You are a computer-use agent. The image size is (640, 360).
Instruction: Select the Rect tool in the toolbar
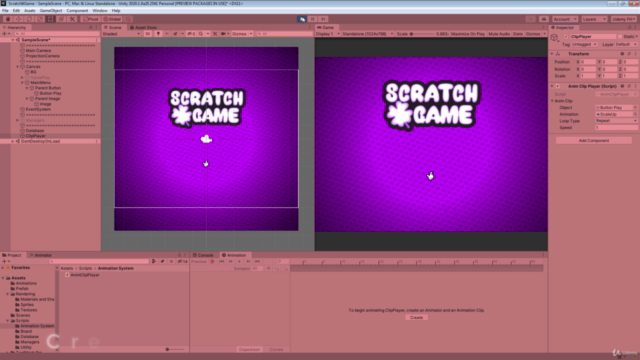pos(50,19)
